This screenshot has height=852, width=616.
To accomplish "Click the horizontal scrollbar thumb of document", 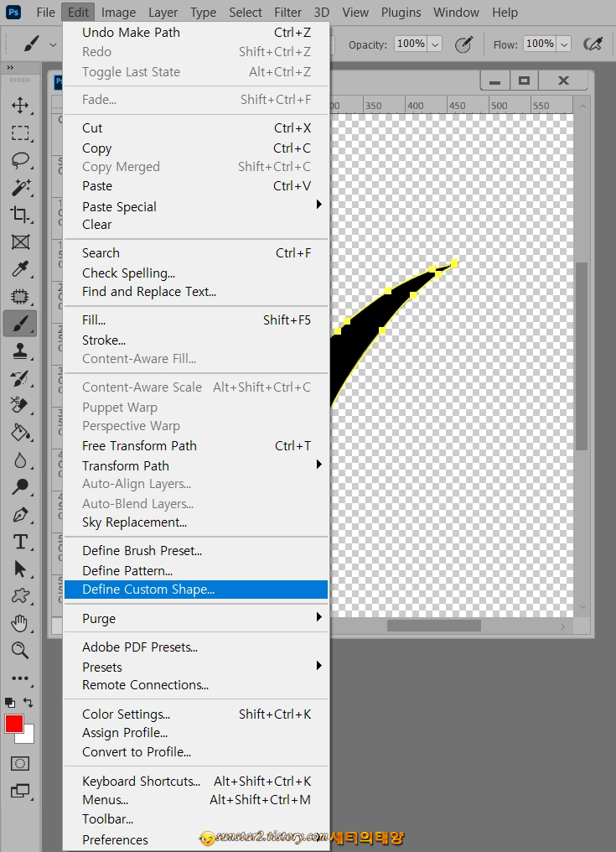I will [433, 626].
